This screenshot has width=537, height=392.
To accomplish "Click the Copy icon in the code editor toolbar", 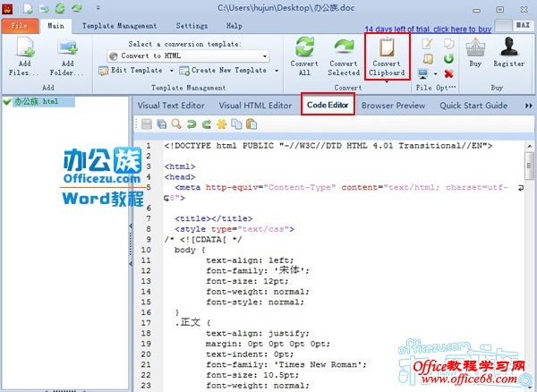I will [236, 124].
